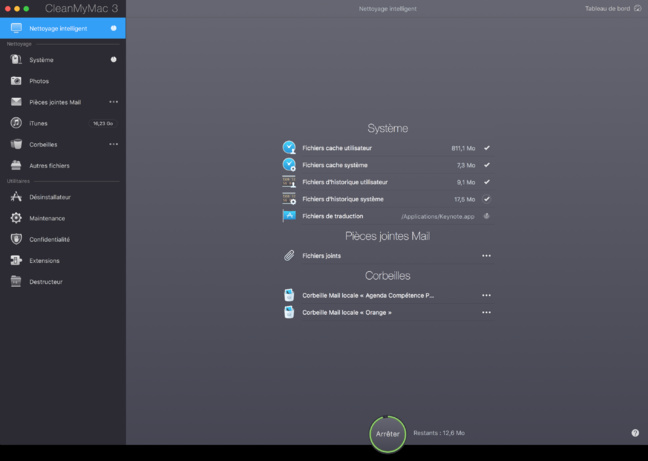The height and width of the screenshot is (461, 648).
Task: Click the Fichiers cache système clock icon
Action: tap(289, 164)
